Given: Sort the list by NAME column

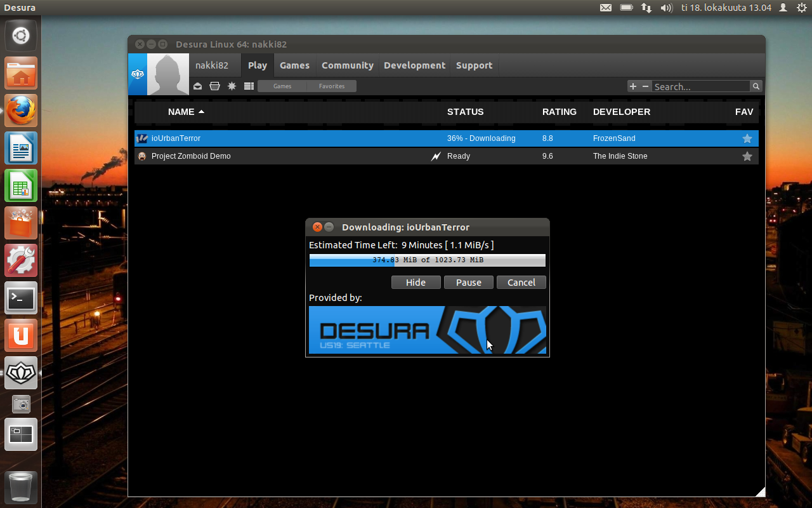Looking at the screenshot, I should [181, 112].
